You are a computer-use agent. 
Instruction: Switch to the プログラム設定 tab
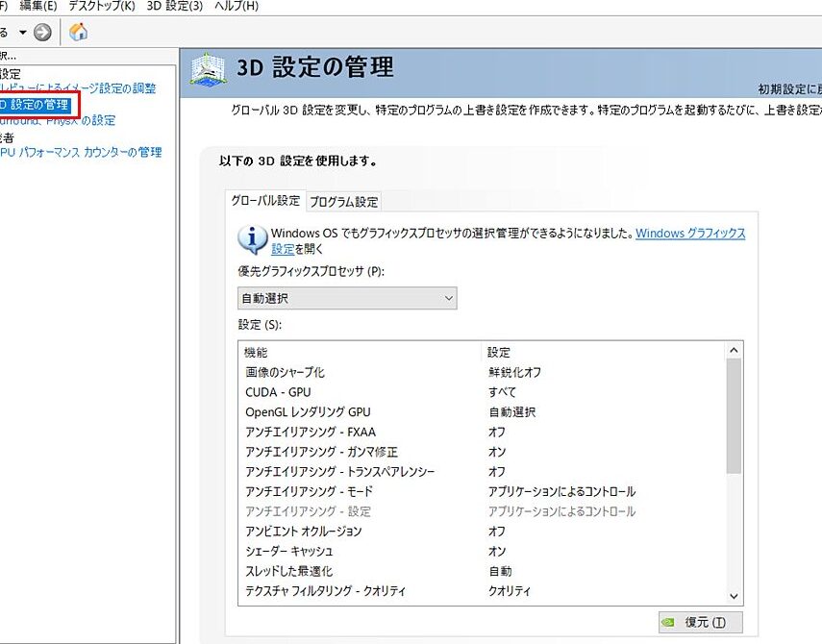[x=344, y=202]
